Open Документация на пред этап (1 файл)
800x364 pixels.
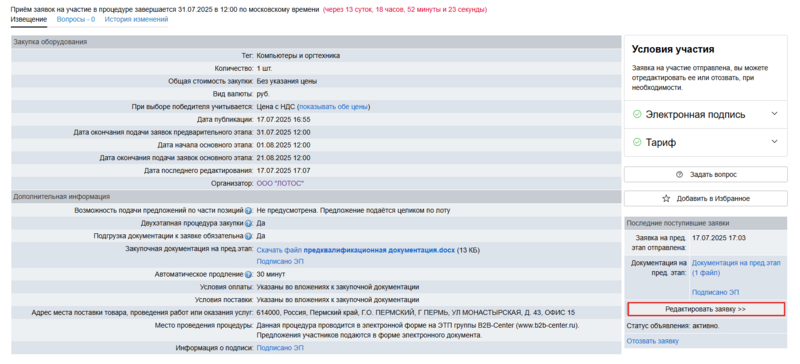[x=736, y=268]
